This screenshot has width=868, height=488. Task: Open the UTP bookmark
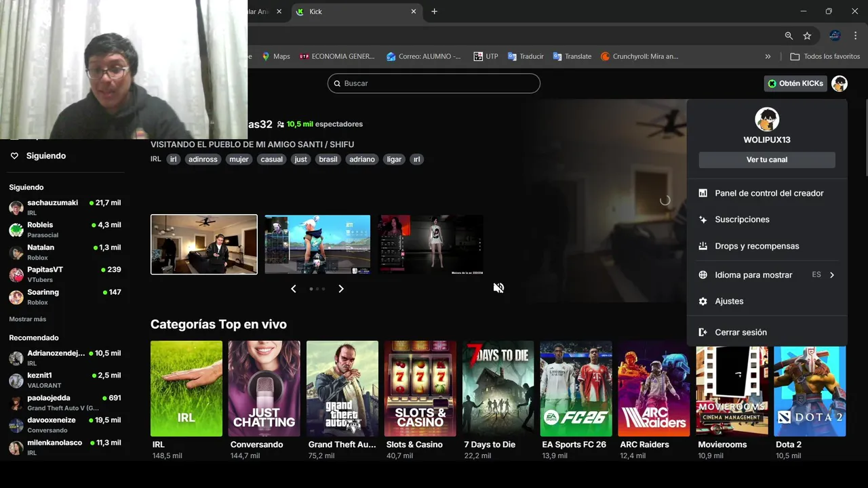pyautogui.click(x=486, y=56)
